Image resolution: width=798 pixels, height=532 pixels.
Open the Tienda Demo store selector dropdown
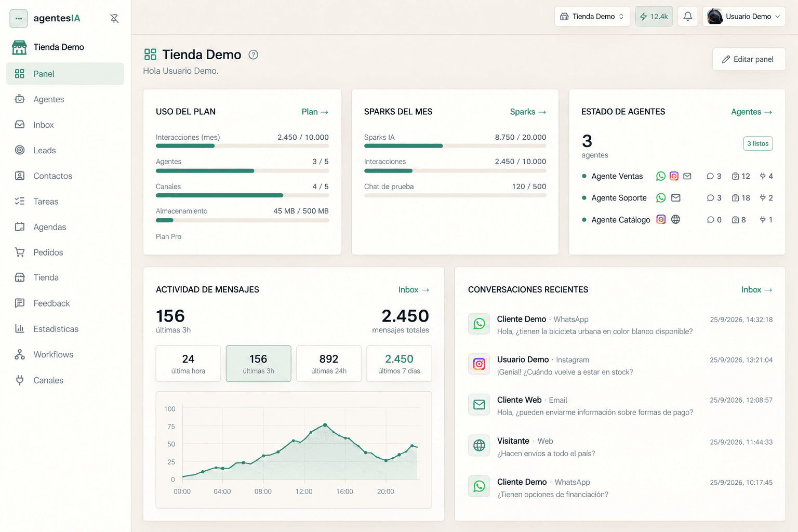click(x=592, y=17)
